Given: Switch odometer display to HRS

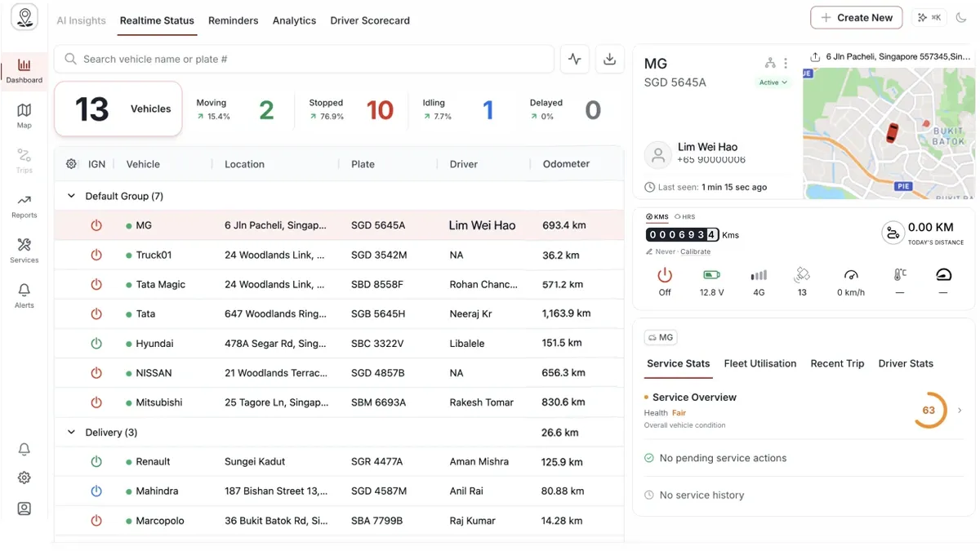Looking at the screenshot, I should click(x=684, y=217).
